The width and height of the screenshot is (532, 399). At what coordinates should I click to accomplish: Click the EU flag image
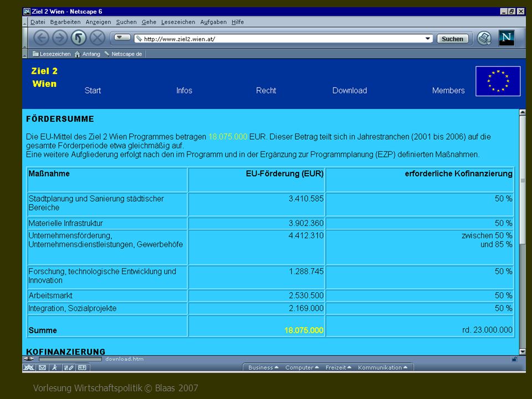point(498,81)
